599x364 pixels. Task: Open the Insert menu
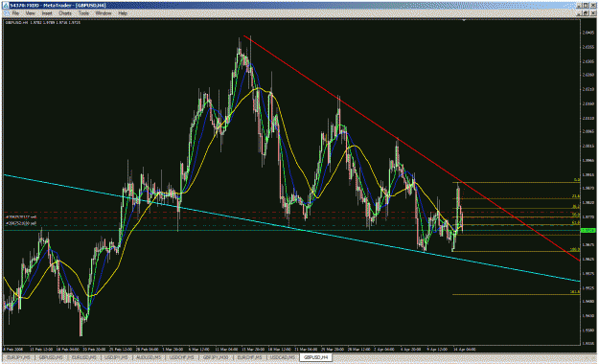click(x=47, y=13)
